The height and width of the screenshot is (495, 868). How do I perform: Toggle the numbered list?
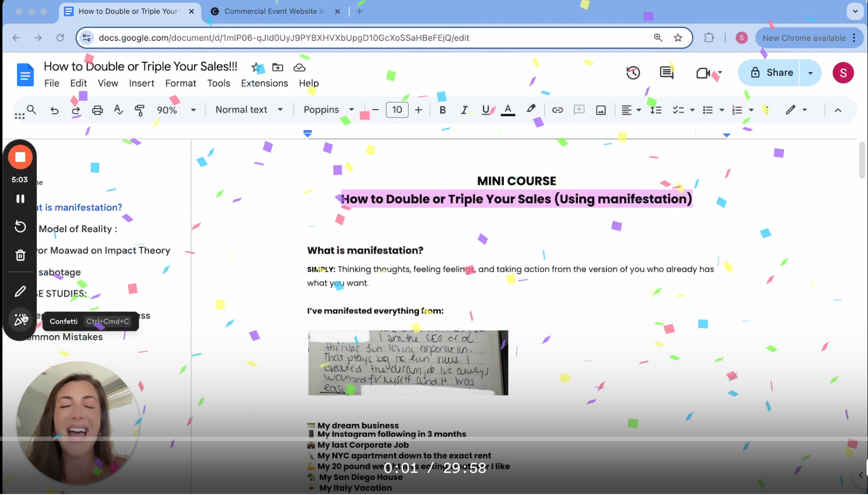tap(737, 110)
